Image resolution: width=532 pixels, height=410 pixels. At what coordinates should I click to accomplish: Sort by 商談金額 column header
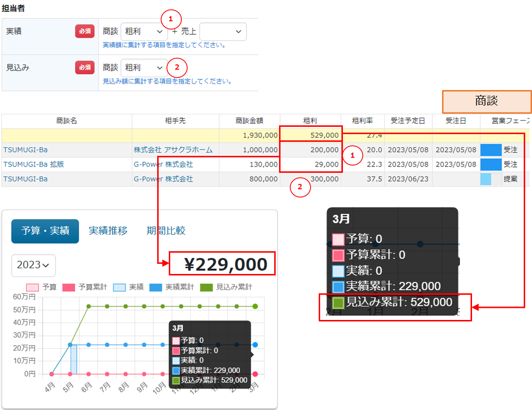[x=250, y=121]
